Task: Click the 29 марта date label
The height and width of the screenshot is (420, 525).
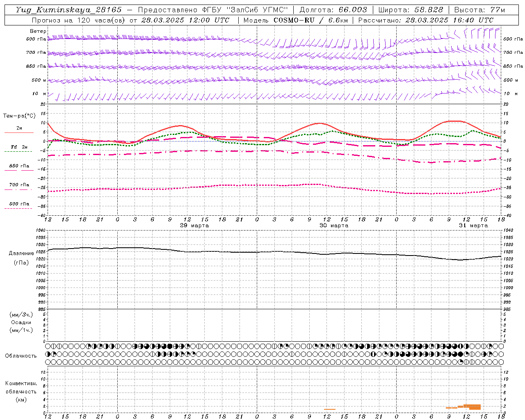Action: [194, 226]
